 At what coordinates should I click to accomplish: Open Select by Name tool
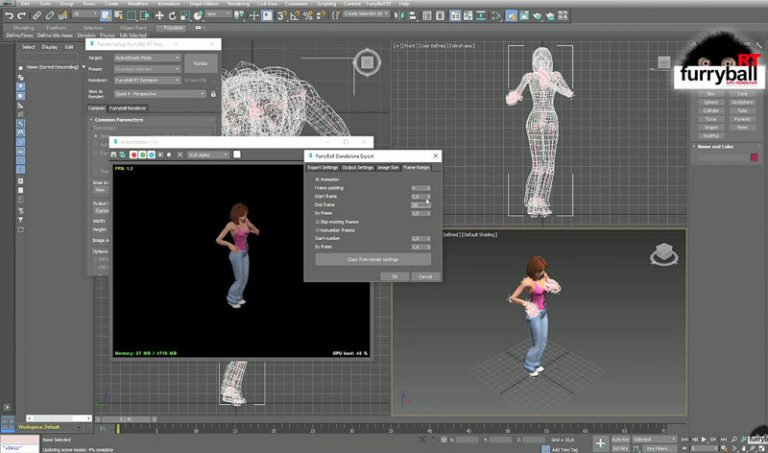[119, 16]
